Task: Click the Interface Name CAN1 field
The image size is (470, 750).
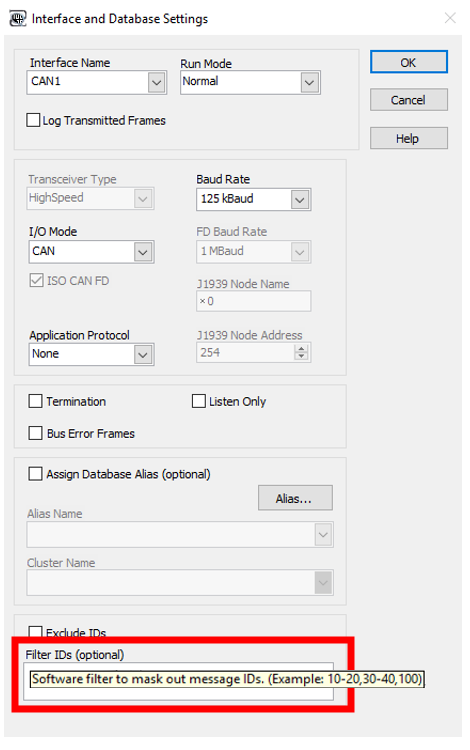Action: [87, 83]
